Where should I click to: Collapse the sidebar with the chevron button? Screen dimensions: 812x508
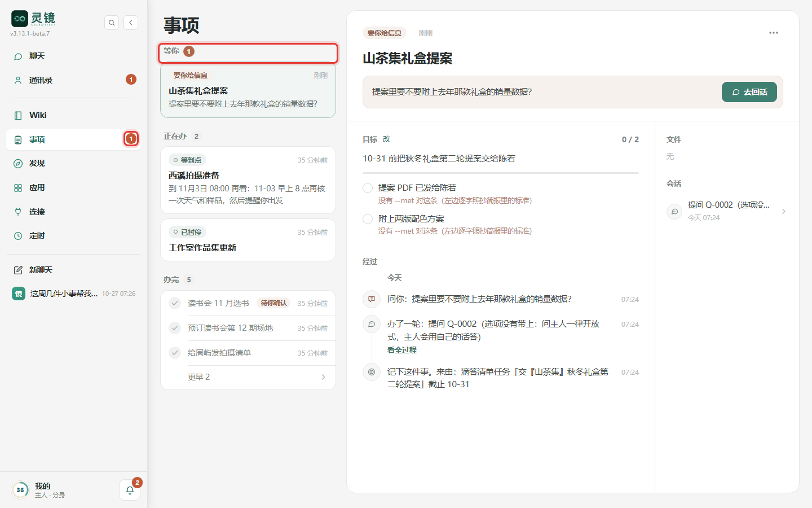coord(131,23)
